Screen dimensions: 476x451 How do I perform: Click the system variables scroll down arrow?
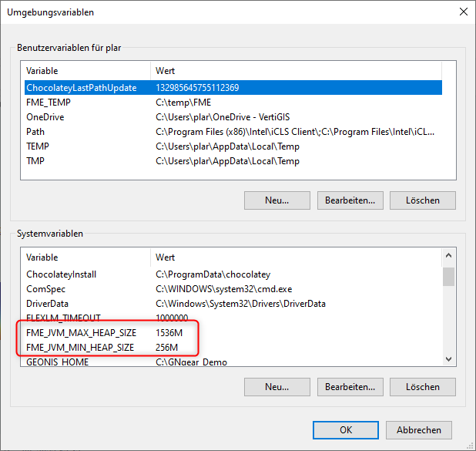click(448, 359)
